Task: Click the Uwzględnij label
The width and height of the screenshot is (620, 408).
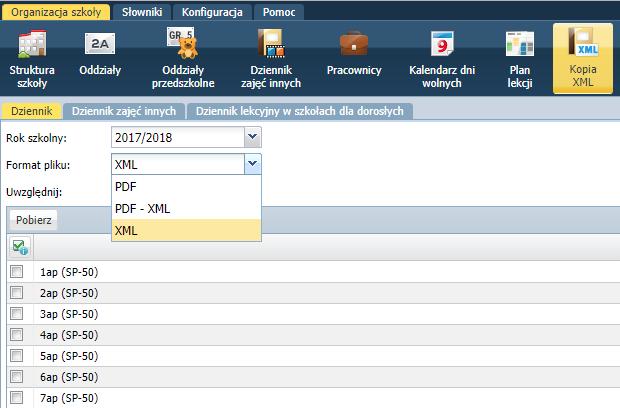Action: pyautogui.click(x=34, y=193)
